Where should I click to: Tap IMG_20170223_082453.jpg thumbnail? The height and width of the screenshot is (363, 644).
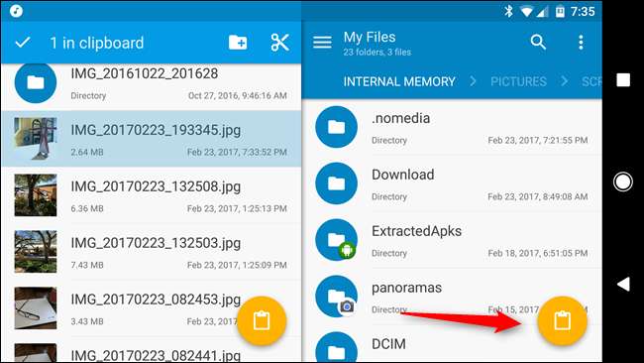(36, 308)
